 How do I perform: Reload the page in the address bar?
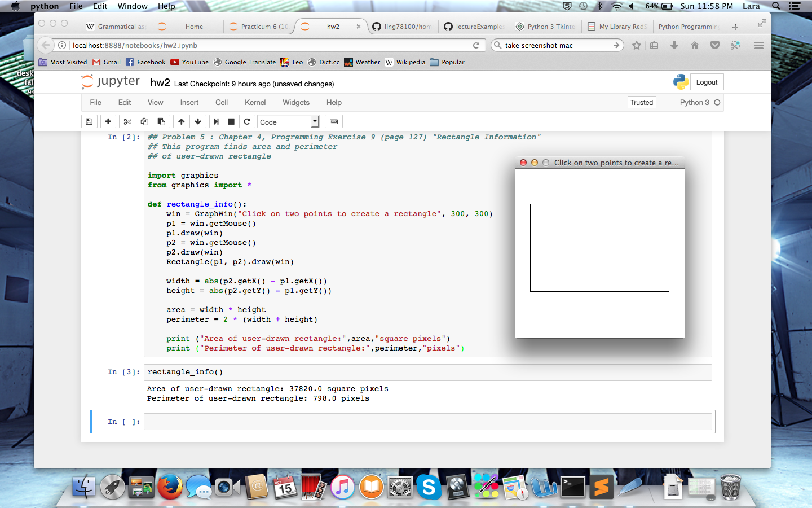476,45
